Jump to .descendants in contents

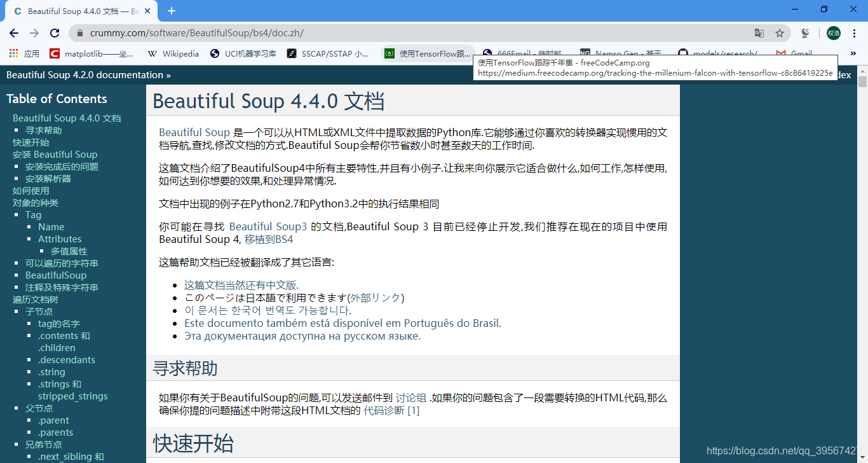click(67, 360)
